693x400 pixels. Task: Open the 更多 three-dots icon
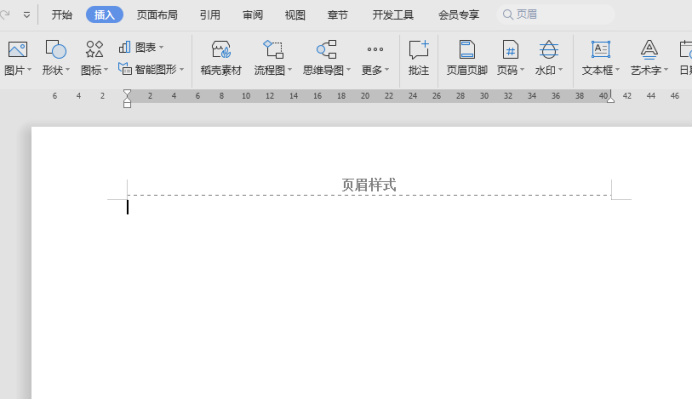click(x=375, y=49)
